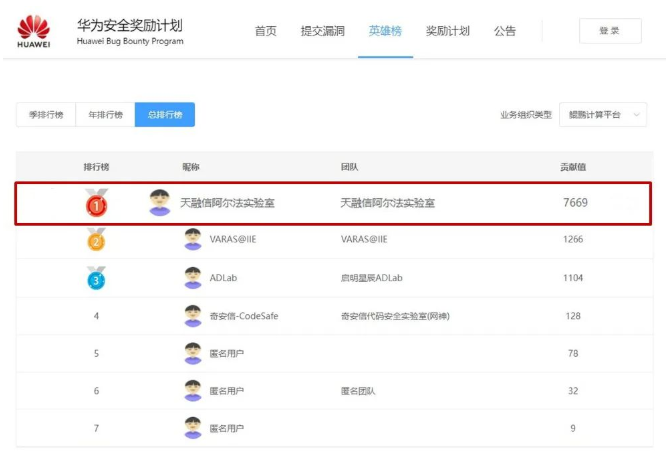This screenshot has width=670, height=459.
Task: Click the 贡献值 column header
Action: click(x=573, y=166)
